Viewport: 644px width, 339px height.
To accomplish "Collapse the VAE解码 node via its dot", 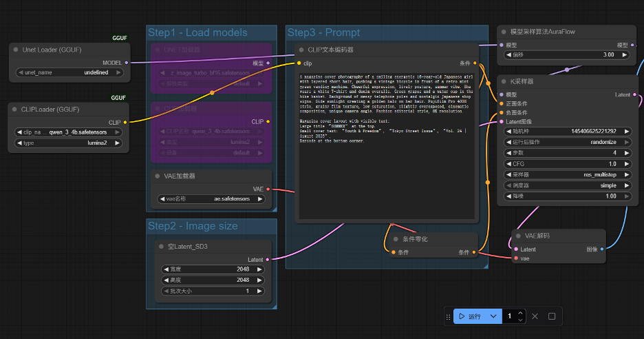I will click(518, 236).
